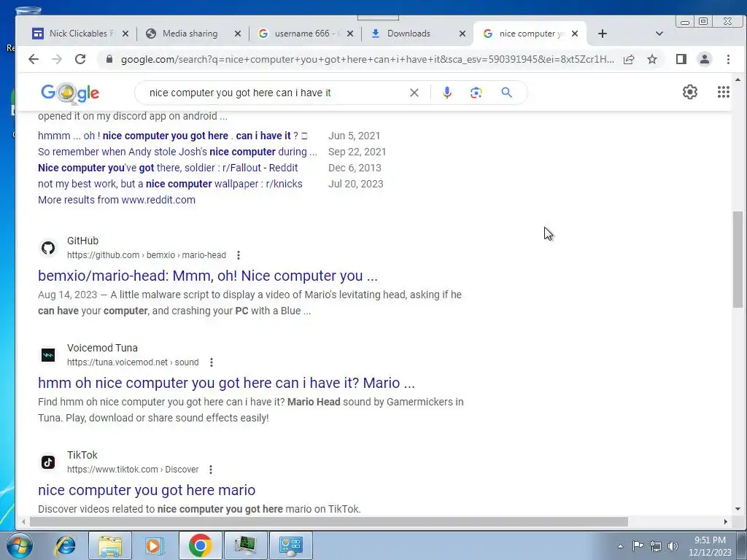Click the scroll-up arrow of the page
This screenshot has height=560, width=747.
coord(738,80)
